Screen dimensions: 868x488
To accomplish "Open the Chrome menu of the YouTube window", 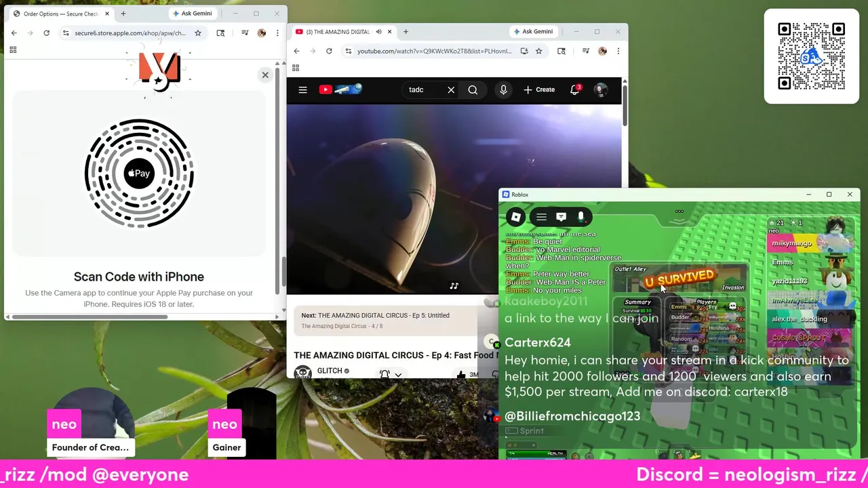I will click(x=618, y=51).
